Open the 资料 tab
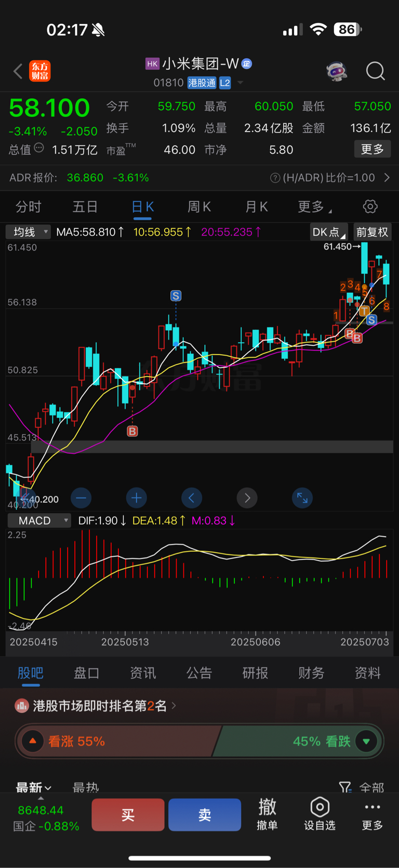This screenshot has width=399, height=868. point(367,673)
